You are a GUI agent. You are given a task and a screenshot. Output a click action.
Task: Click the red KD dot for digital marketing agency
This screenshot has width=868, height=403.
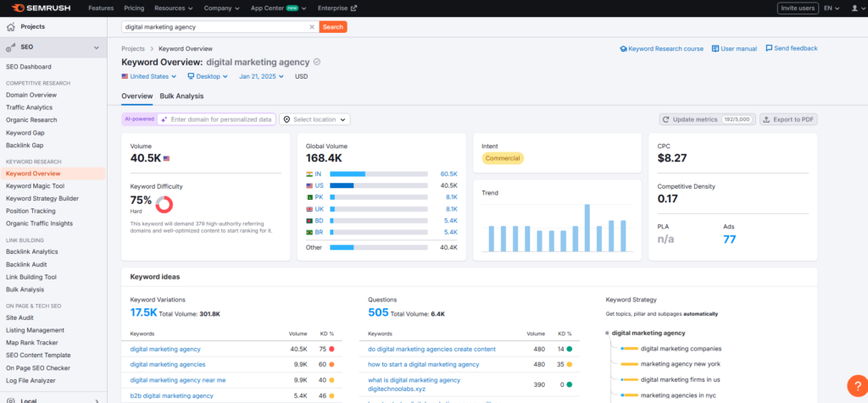pos(331,350)
